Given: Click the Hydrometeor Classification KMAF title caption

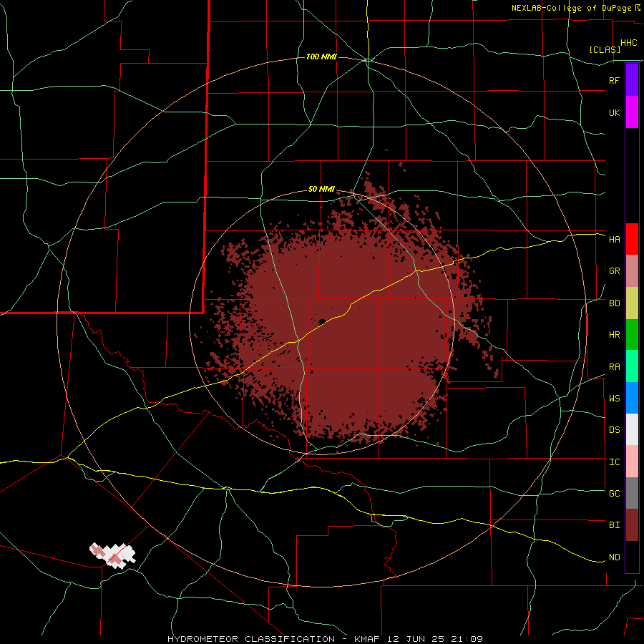Looking at the screenshot, I should [325, 639].
